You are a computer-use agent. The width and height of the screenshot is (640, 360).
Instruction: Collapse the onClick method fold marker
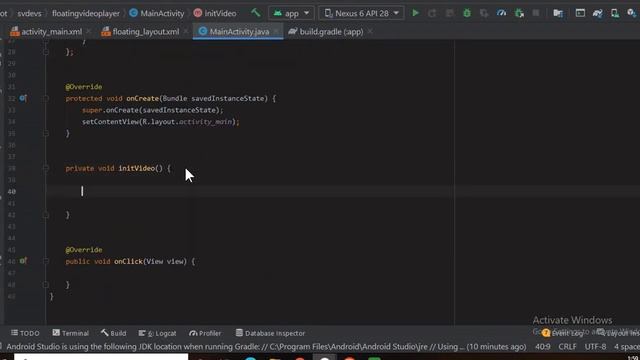click(x=46, y=261)
